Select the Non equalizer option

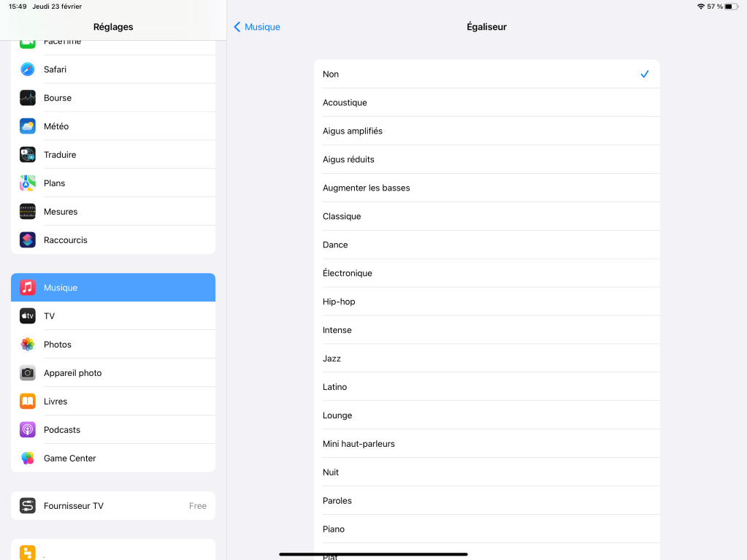point(486,74)
